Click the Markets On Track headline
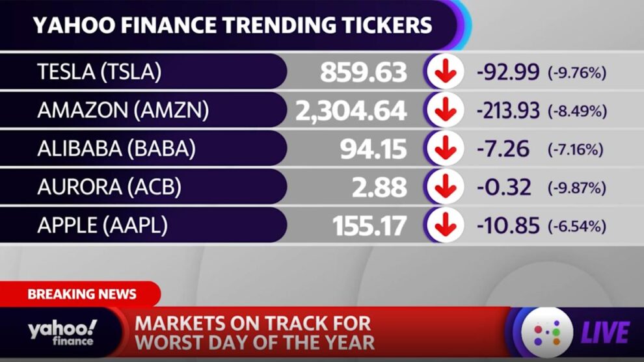Image resolution: width=644 pixels, height=362 pixels. 254,332
